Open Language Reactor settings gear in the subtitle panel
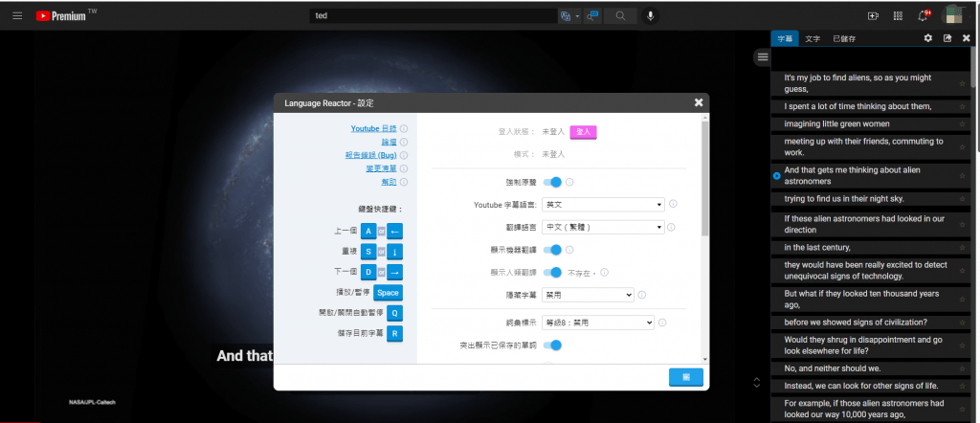The image size is (980, 423). (x=928, y=38)
